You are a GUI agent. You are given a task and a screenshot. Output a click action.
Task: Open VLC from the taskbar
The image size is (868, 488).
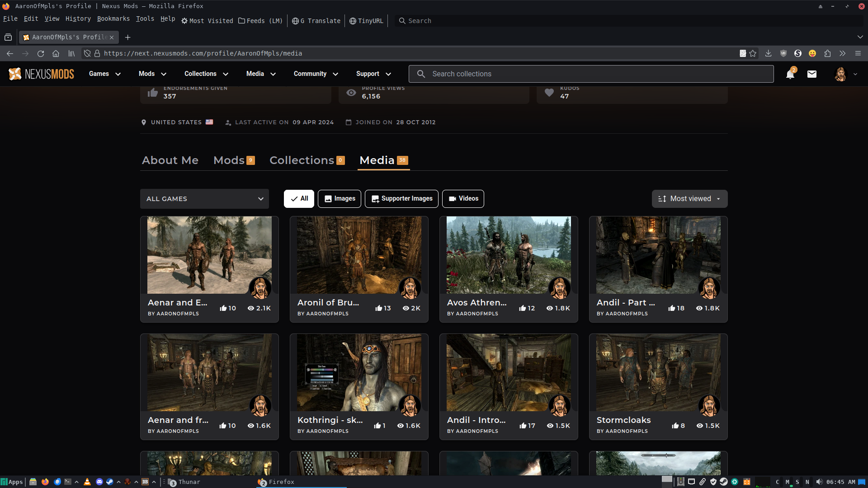point(87,482)
